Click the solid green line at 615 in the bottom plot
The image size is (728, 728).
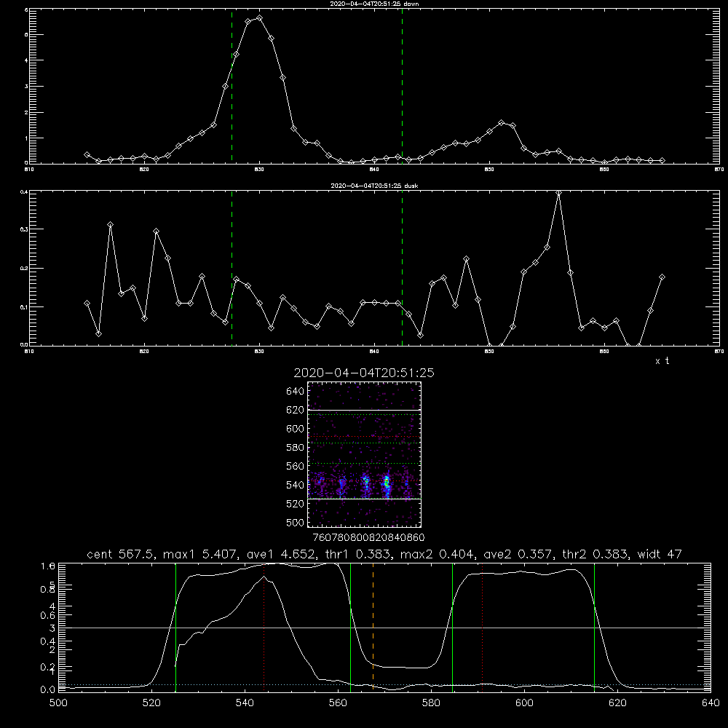594,628
